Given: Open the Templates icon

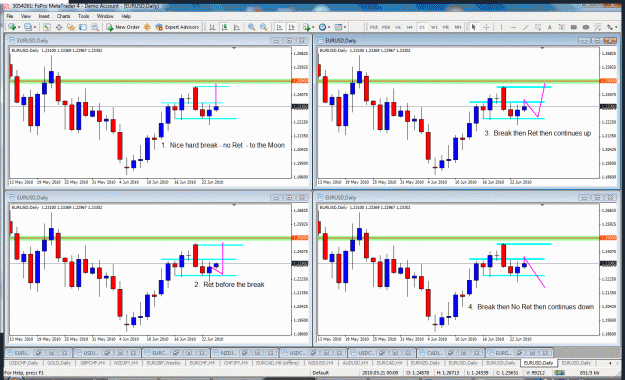Looking at the screenshot, I should coord(338,27).
